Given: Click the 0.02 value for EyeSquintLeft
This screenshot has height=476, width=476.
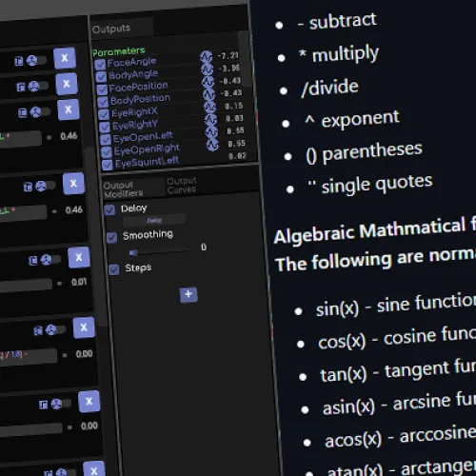Looking at the screenshot, I should point(237,156).
